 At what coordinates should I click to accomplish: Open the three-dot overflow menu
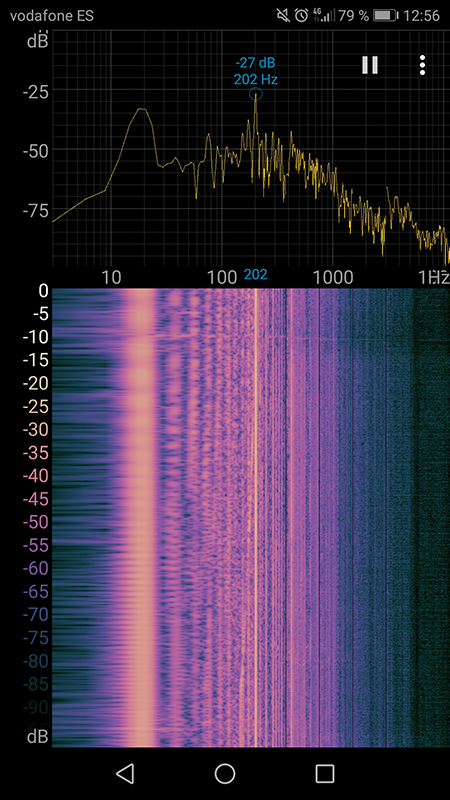(422, 65)
